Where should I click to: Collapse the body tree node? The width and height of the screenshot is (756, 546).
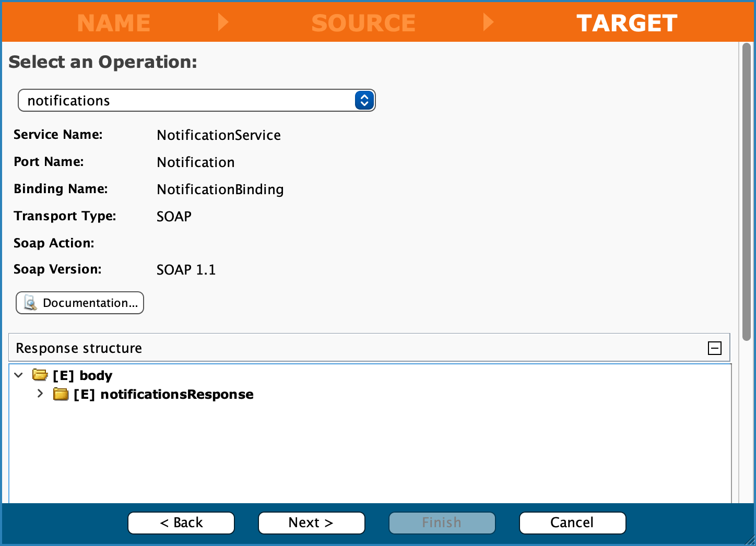coord(19,375)
